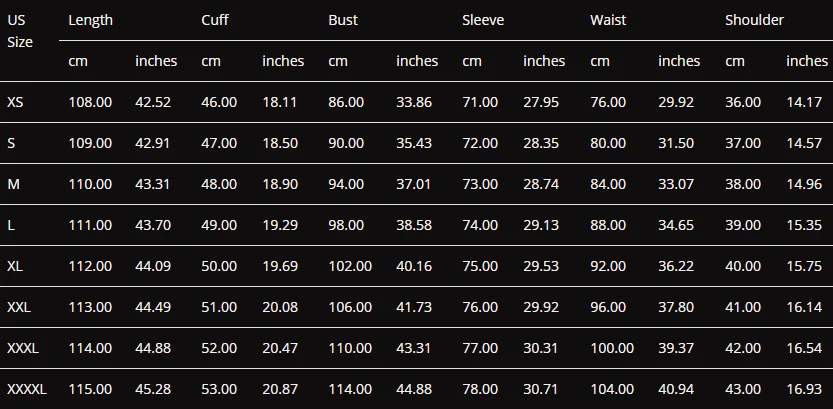Click the 102.00 bust value for XL

pos(350,266)
